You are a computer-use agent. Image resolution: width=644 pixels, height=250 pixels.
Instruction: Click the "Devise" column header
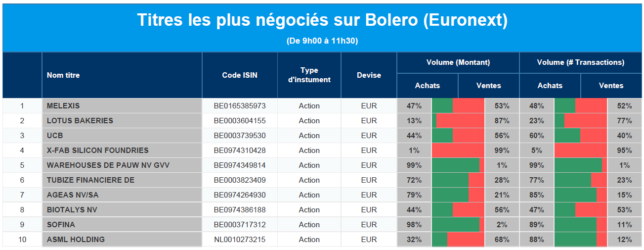pos(369,75)
